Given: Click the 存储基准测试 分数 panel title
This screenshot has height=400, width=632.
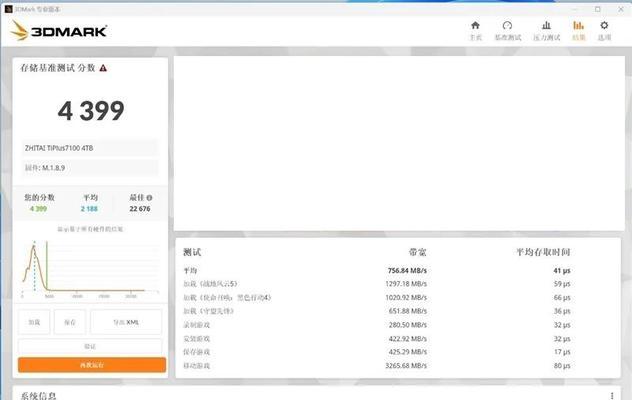Looking at the screenshot, I should (58, 68).
